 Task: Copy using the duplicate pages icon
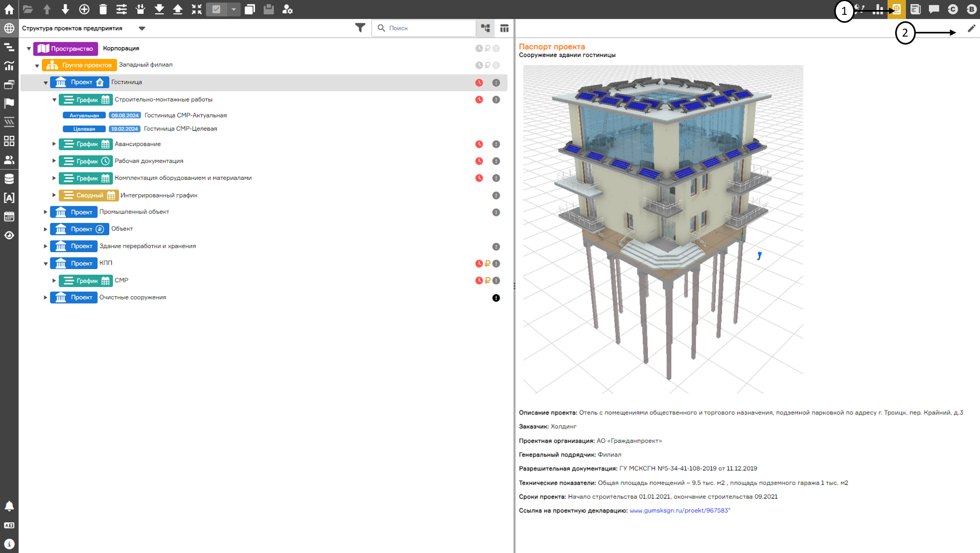[250, 9]
